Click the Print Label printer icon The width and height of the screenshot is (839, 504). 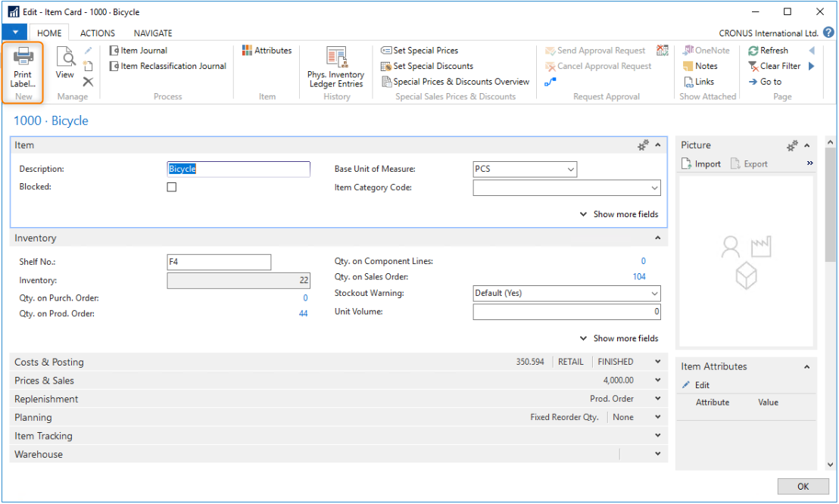click(x=23, y=57)
